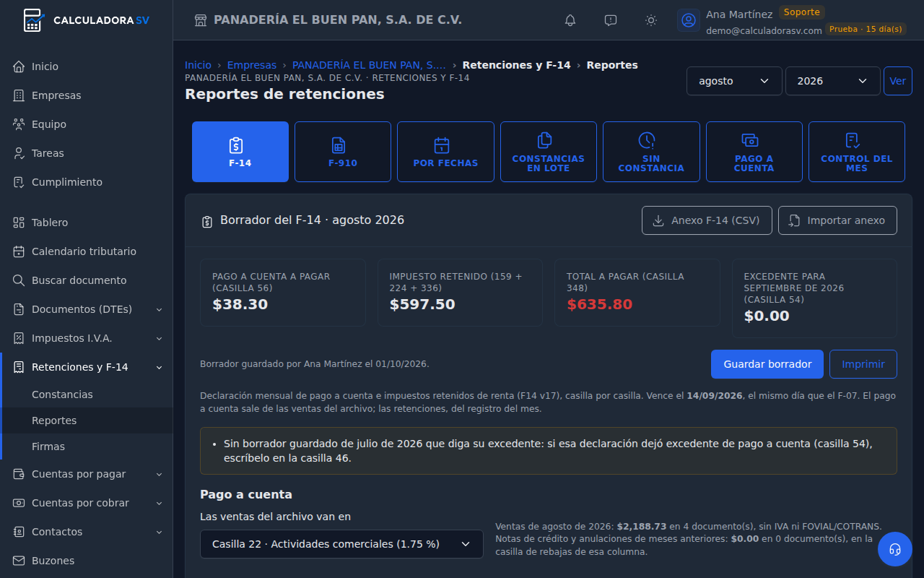Open Calendario tributario in the sidebar
Viewport: 924px width, 578px height.
point(87,251)
